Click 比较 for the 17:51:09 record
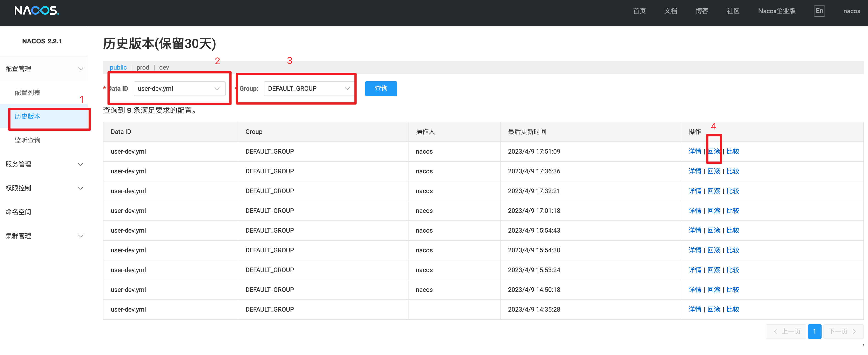The image size is (868, 355). coord(733,151)
